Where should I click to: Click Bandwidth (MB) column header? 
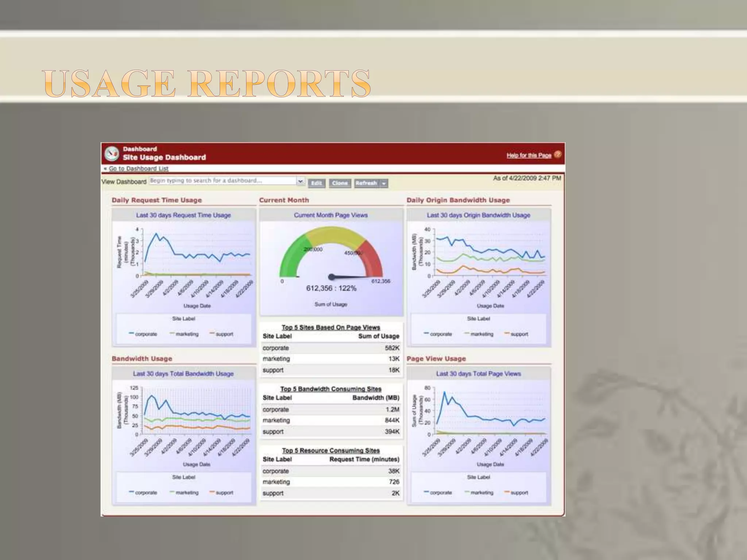coord(376,398)
